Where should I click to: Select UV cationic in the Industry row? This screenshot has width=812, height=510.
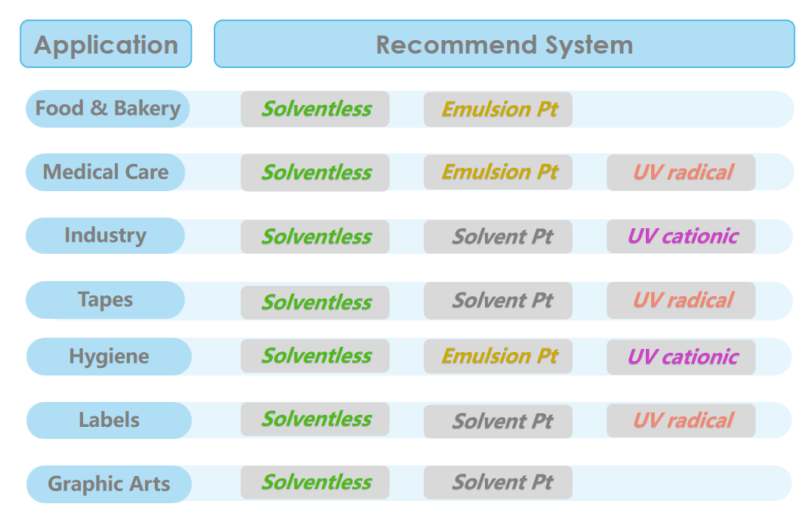pos(681,236)
